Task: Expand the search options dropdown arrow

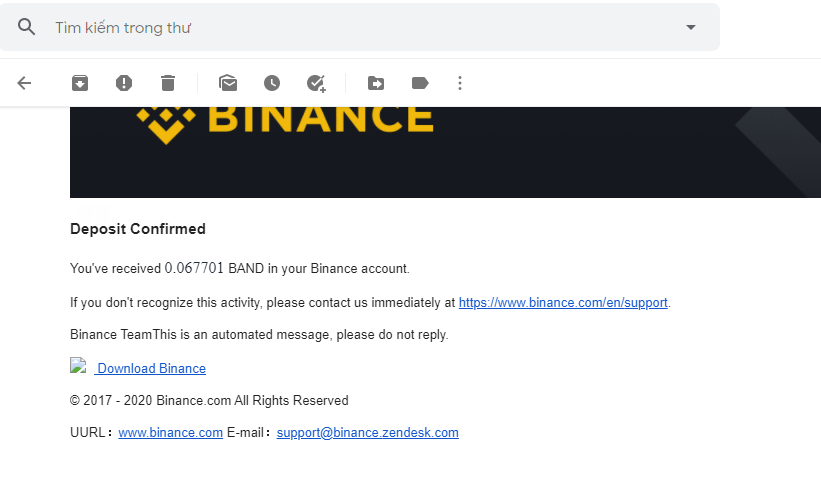Action: click(x=690, y=27)
